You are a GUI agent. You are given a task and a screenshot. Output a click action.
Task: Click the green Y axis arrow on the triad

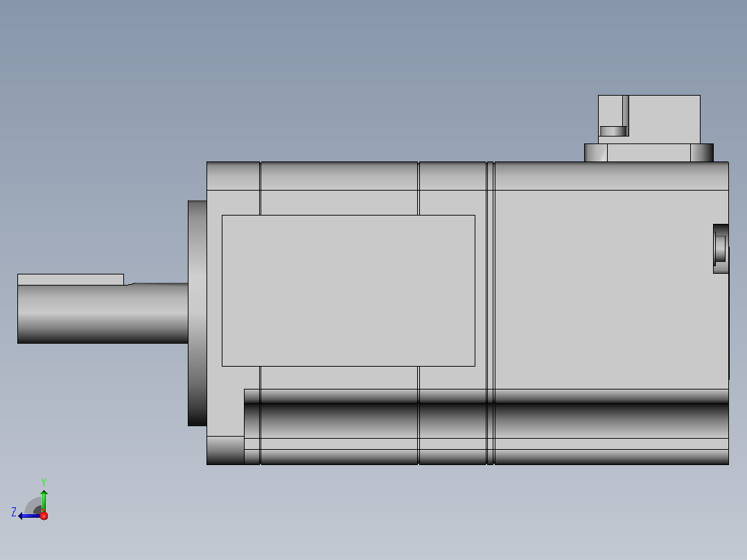coord(44,500)
